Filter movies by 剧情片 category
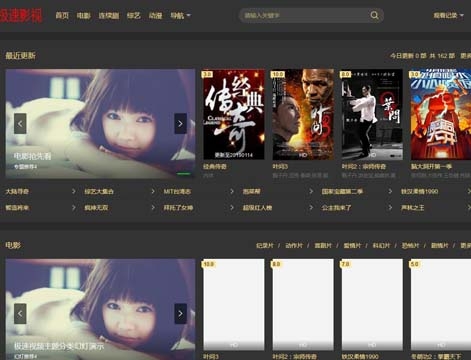 439,245
